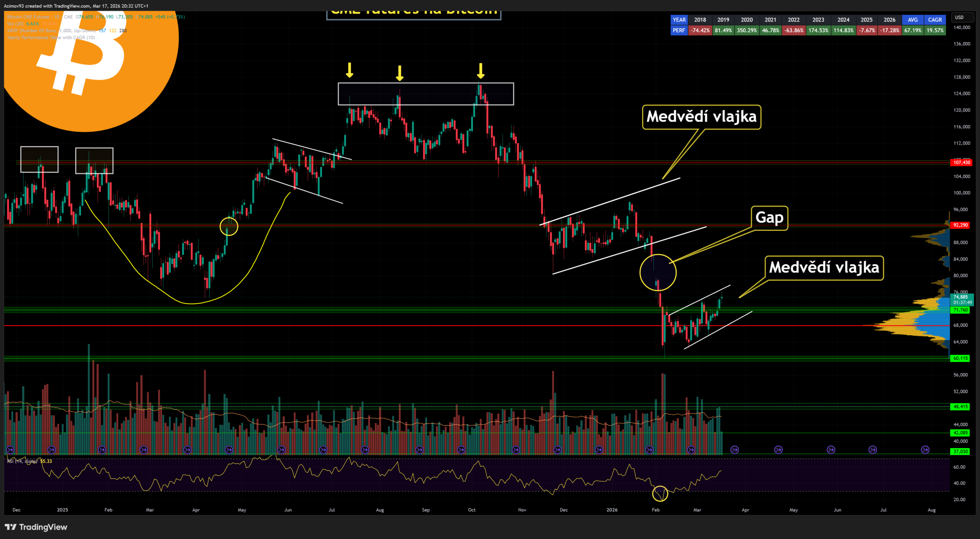Click the 2020 performance value 350.29%

747,30
